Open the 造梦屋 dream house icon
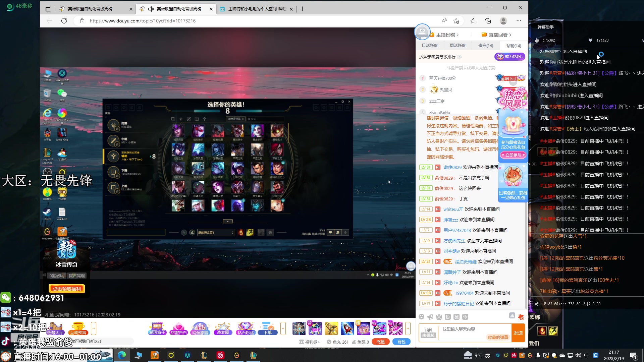644x362 pixels. (223, 328)
